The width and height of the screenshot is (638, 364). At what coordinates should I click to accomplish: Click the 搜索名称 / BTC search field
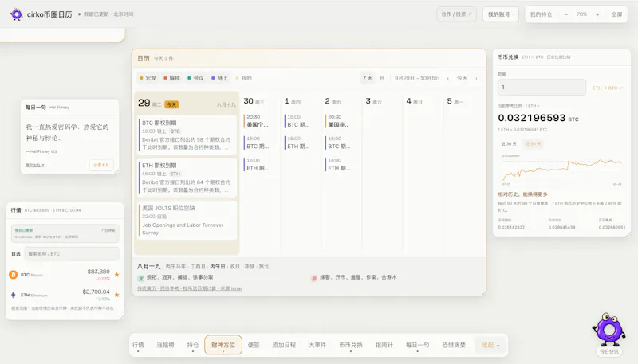(x=72, y=253)
